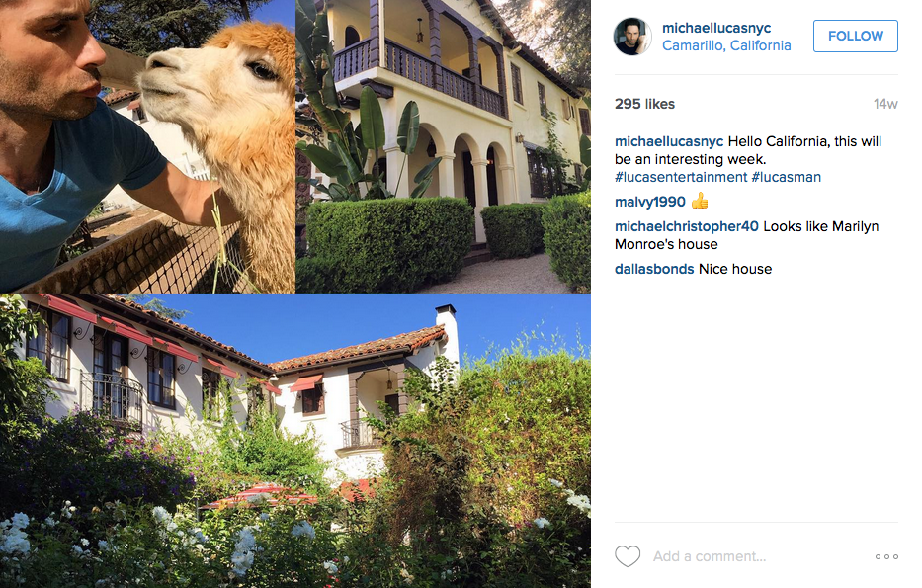Open the Camarillo, California location link

(726, 45)
